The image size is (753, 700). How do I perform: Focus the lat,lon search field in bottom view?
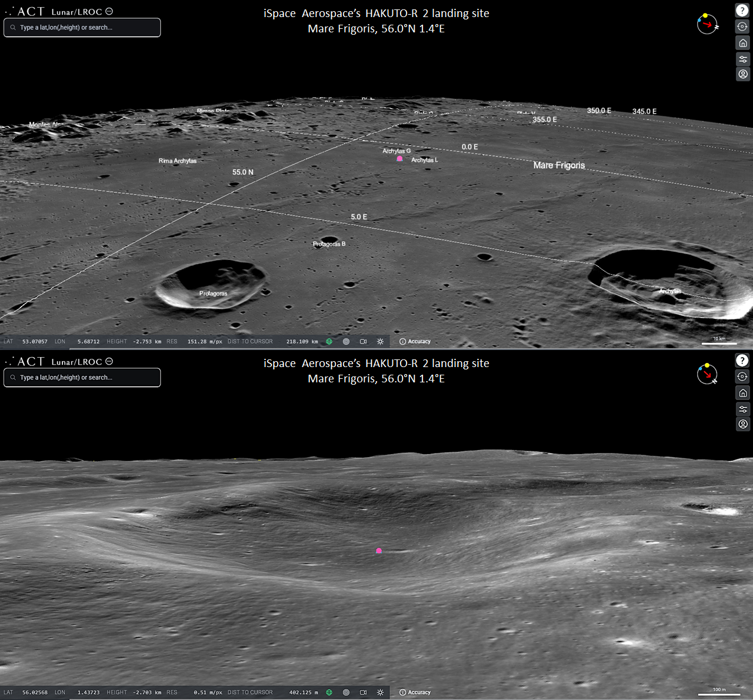pyautogui.click(x=82, y=378)
